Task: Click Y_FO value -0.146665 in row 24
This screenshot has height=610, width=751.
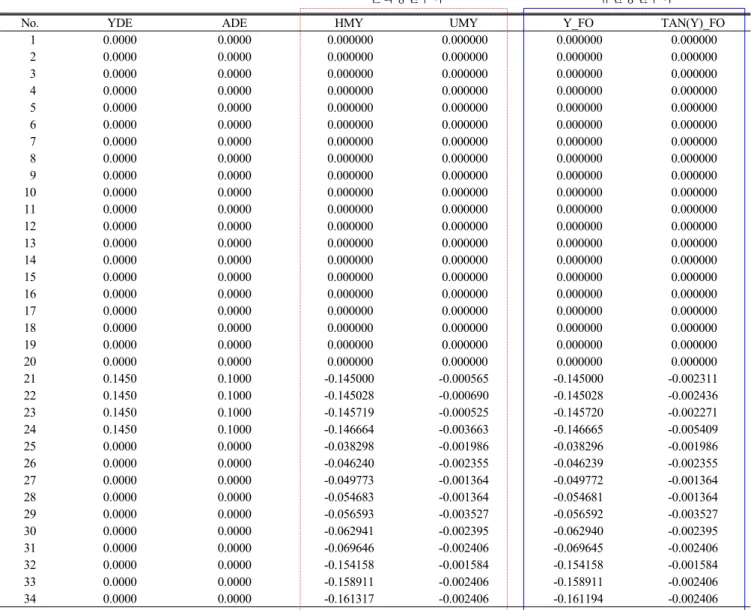Action: [x=579, y=429]
